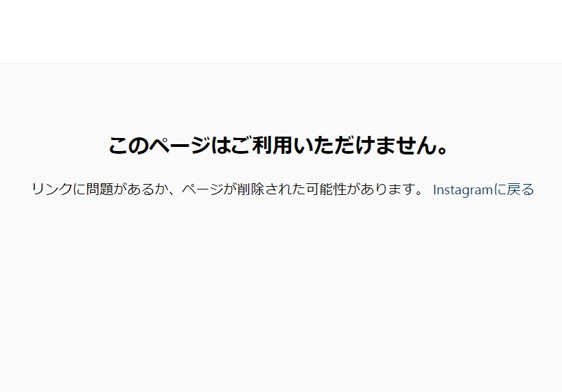Click the '削除された' word in the description
562x392 pixels.
click(x=271, y=189)
